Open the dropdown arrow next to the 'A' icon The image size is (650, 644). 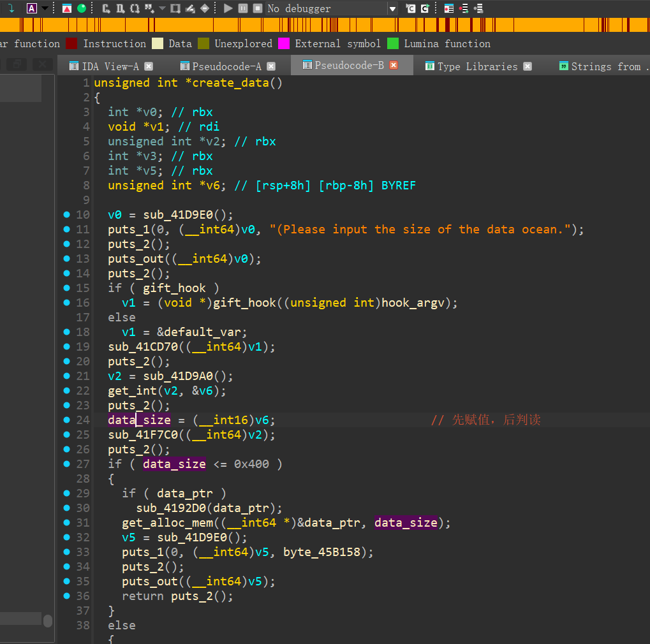45,8
